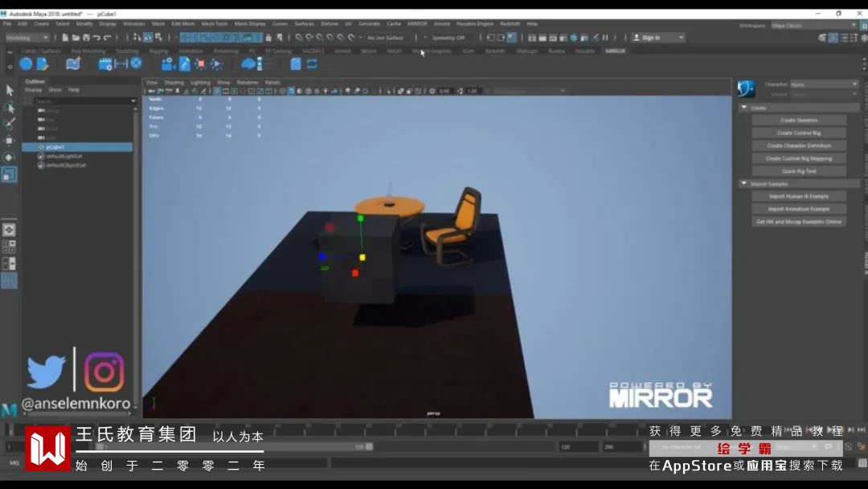Image resolution: width=868 pixels, height=489 pixels.
Task: Open the Edit Mesh menu
Action: [x=182, y=24]
